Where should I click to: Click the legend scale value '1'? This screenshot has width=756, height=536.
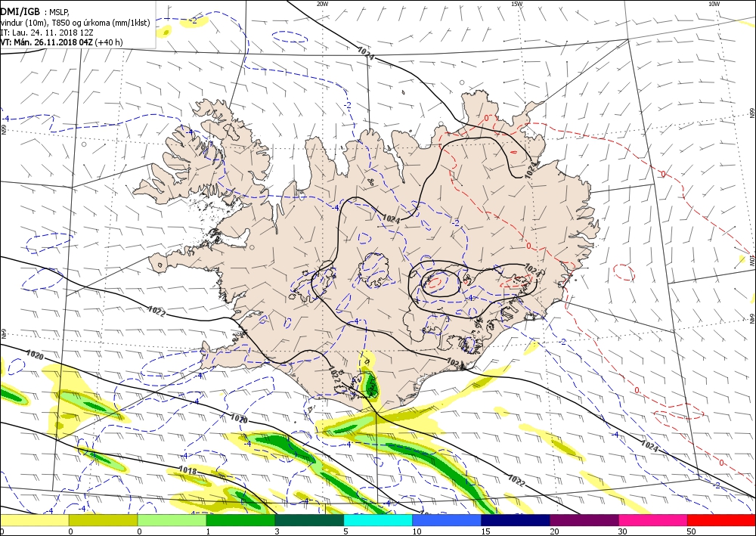point(209,531)
